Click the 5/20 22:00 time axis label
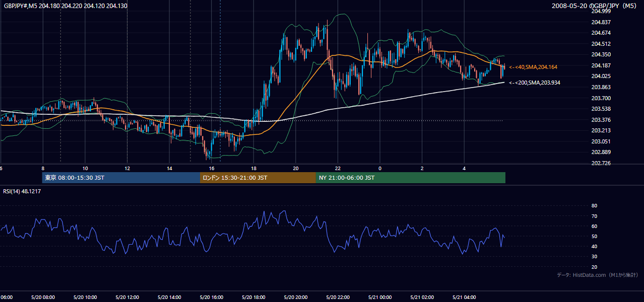 (x=338, y=297)
